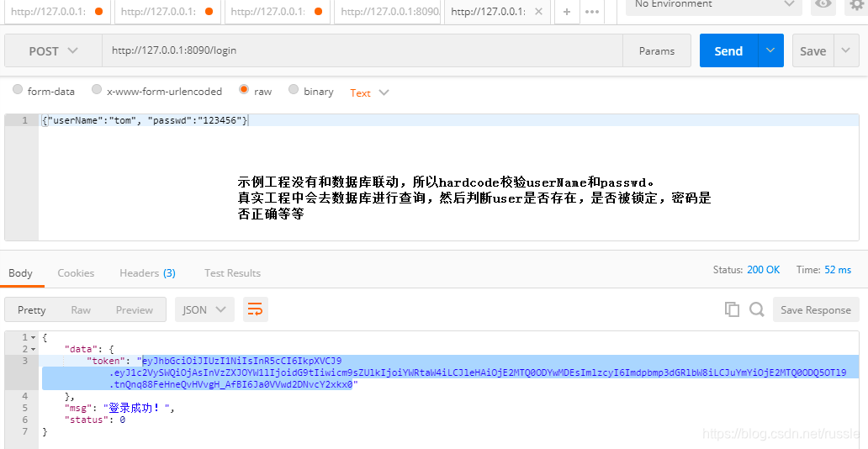Image resolution: width=868 pixels, height=449 pixels.
Task: Click the Save Response button
Action: [815, 309]
